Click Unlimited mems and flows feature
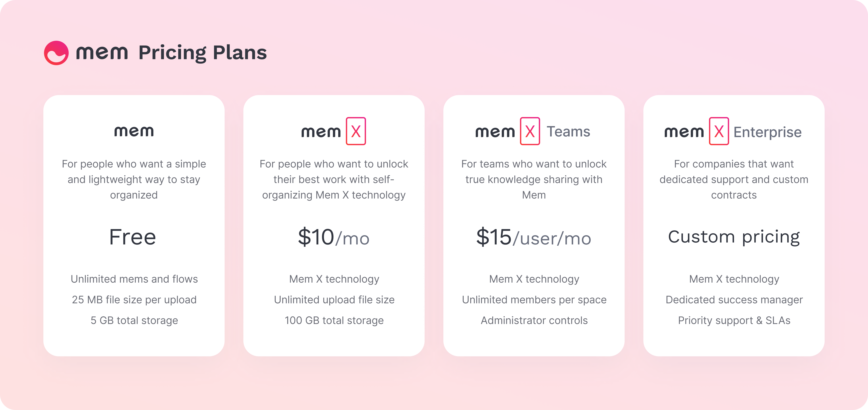Screen dimensions: 868x410 [x=134, y=279]
